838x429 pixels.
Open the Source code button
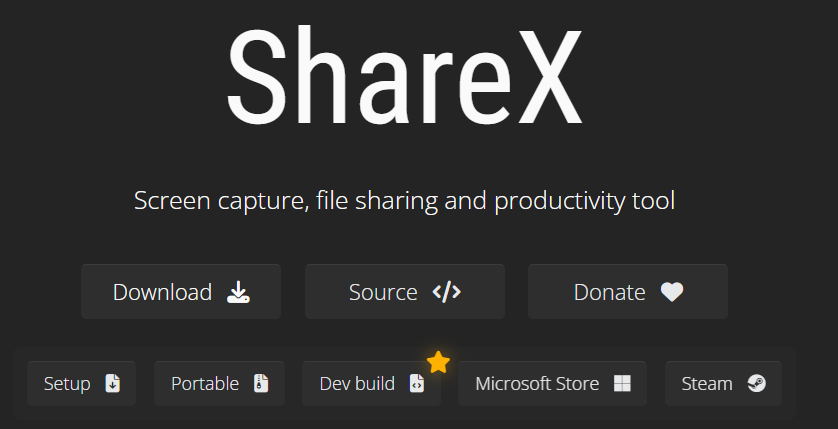coord(405,292)
